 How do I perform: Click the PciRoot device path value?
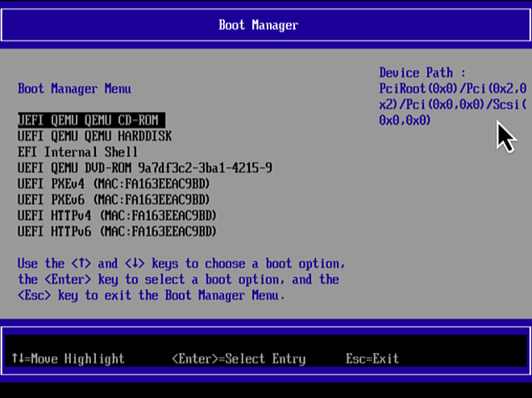tap(452, 104)
